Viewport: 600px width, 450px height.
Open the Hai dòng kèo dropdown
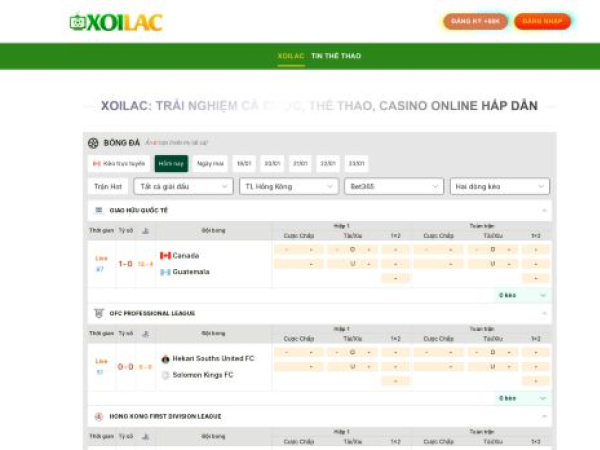point(500,186)
